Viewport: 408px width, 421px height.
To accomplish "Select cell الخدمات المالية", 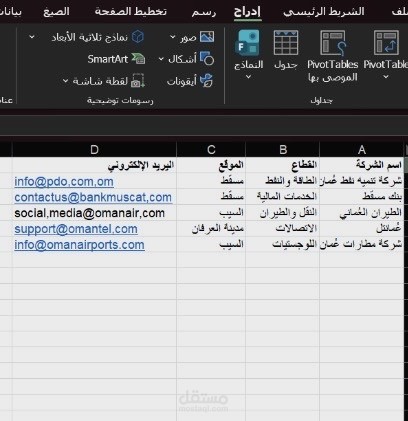I will (x=283, y=197).
